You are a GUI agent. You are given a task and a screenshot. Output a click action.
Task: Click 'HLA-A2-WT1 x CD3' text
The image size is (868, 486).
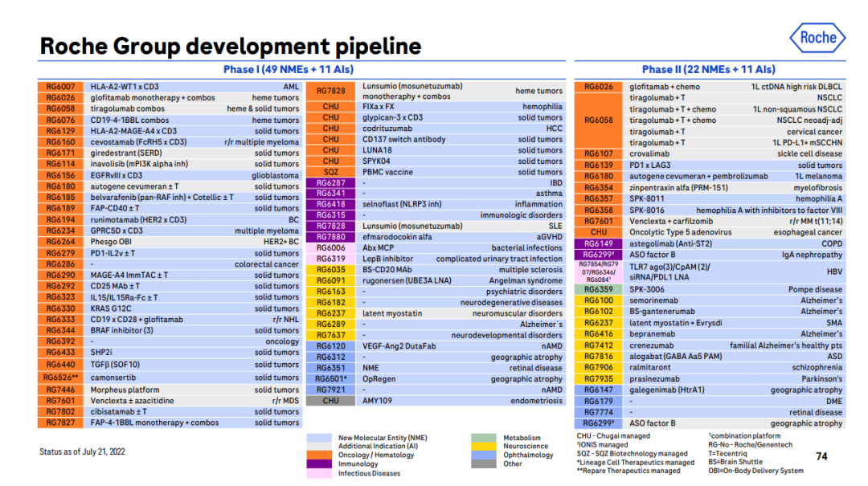pos(125,87)
